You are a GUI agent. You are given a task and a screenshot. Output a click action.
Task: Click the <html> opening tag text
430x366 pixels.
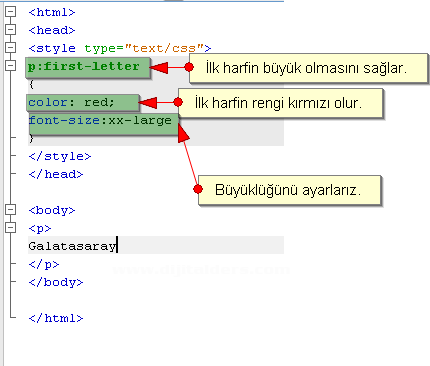click(52, 12)
